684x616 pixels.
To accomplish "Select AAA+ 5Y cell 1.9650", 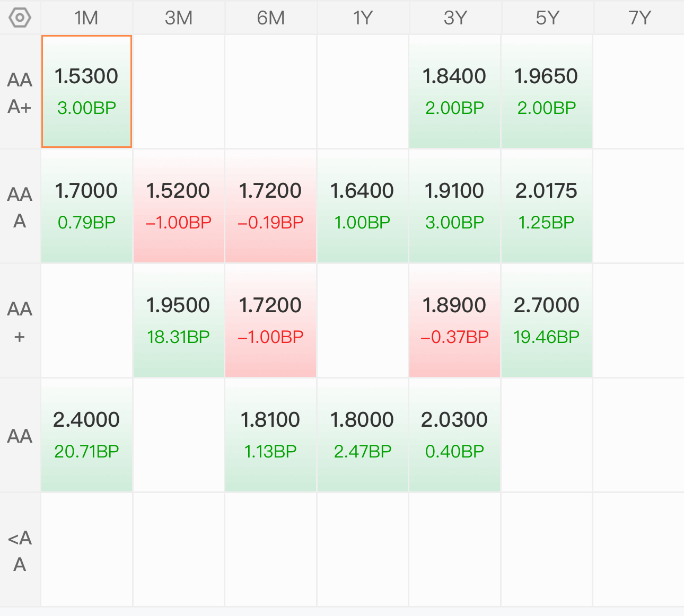I will (546, 92).
